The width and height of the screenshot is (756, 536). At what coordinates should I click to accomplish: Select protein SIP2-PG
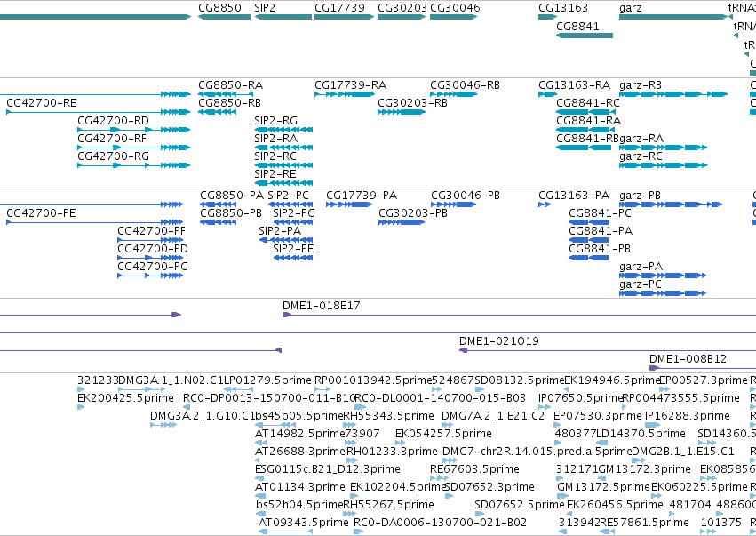coord(293,222)
